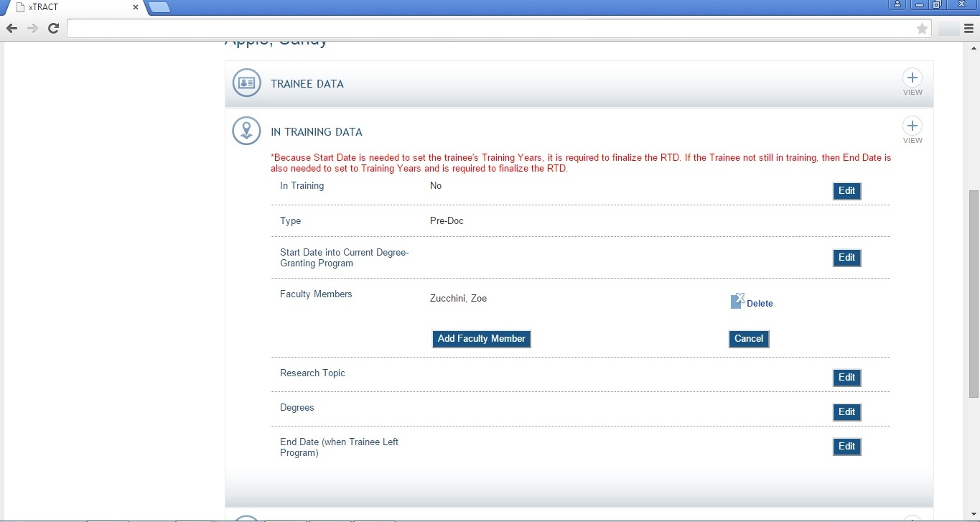Click the Type label
This screenshot has width=980, height=522.
click(290, 220)
